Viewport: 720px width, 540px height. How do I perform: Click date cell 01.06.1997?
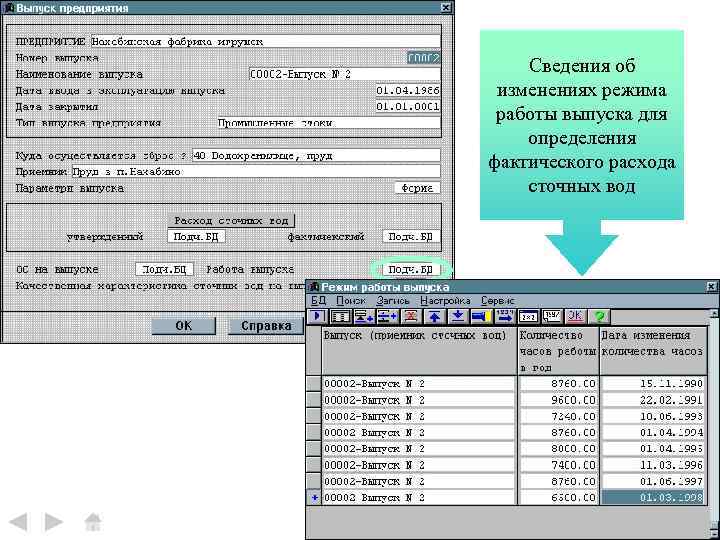(653, 481)
